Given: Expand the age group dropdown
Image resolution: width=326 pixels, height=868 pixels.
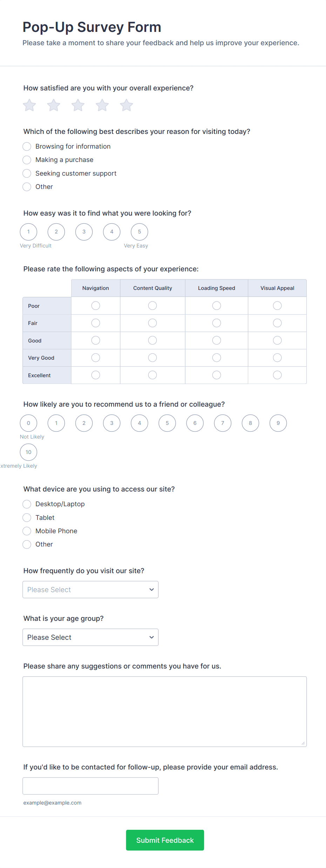Looking at the screenshot, I should coord(90,637).
